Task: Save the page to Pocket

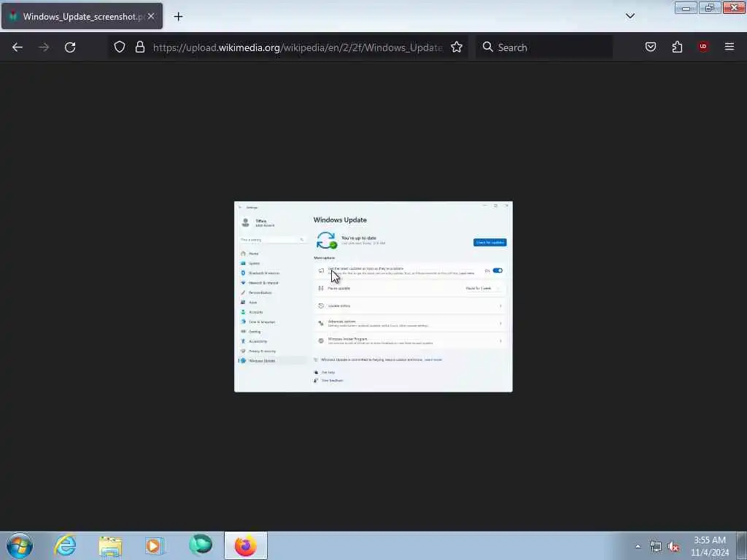Action: click(x=650, y=47)
